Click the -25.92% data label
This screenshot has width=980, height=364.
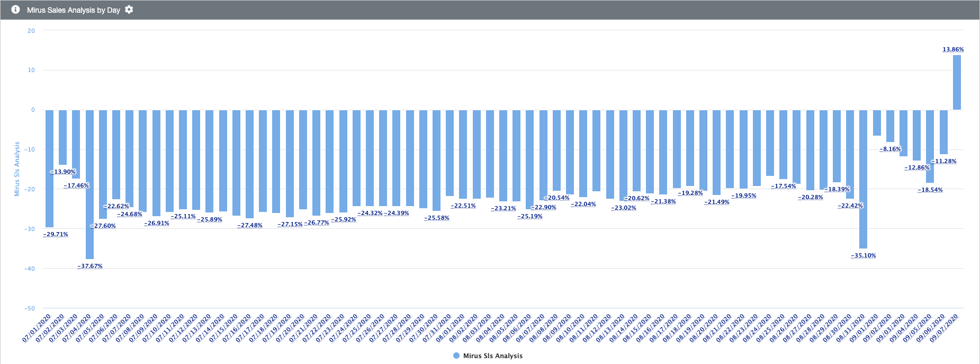coord(344,219)
